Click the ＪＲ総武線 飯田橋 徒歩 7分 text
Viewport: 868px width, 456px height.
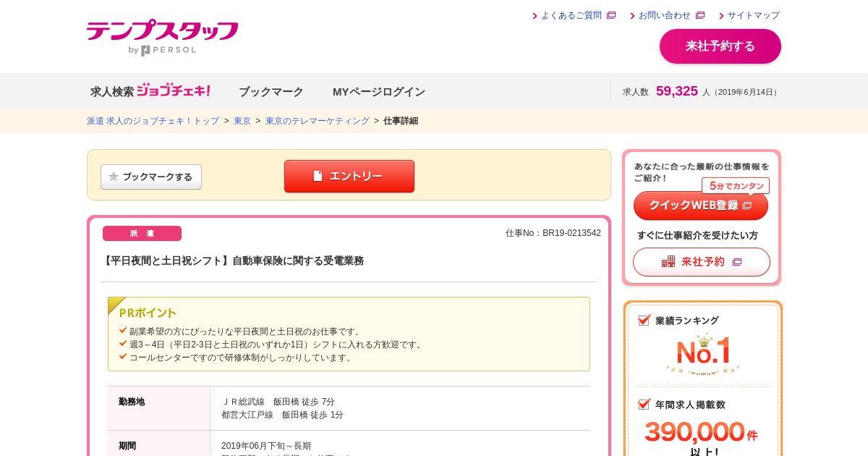278,402
